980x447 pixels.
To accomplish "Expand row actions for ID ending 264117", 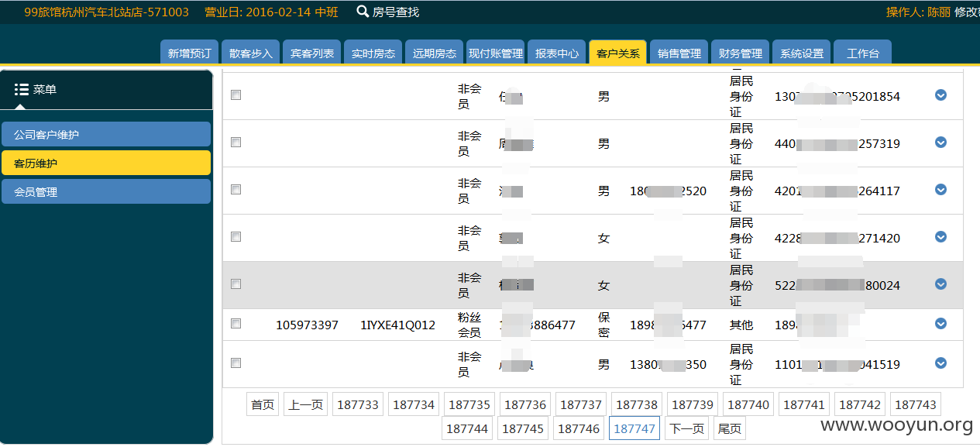I will coord(940,189).
